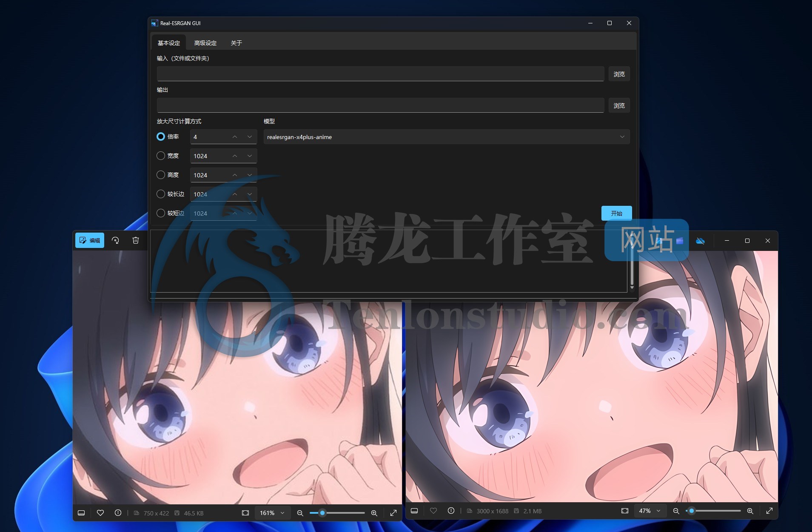
Task: Open the 关于 tab
Action: click(x=236, y=43)
